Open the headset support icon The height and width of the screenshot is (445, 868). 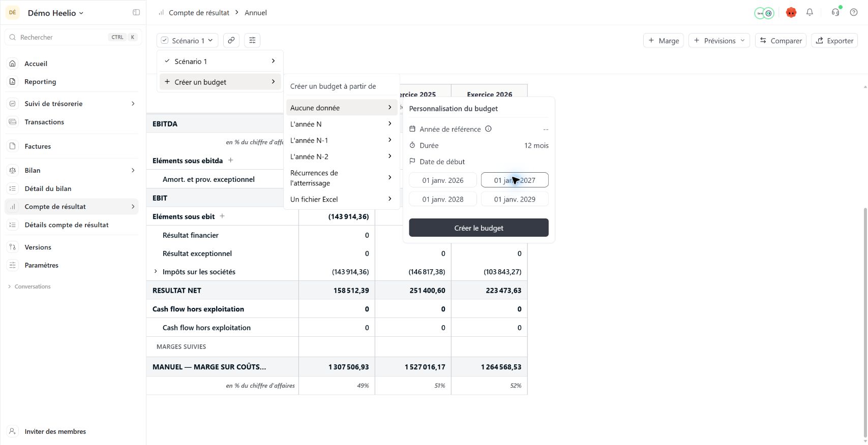coord(835,13)
